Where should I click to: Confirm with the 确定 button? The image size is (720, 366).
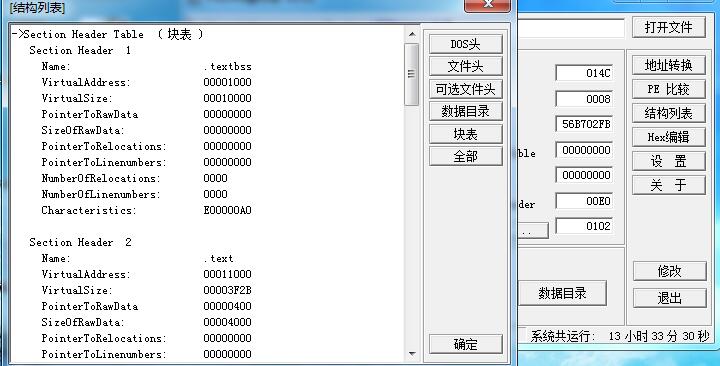coord(466,344)
